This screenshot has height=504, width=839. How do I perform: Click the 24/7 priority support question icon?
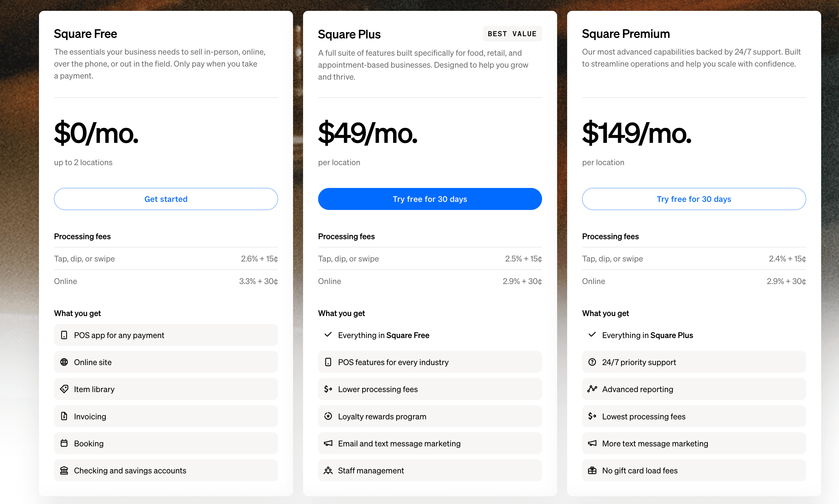point(592,362)
